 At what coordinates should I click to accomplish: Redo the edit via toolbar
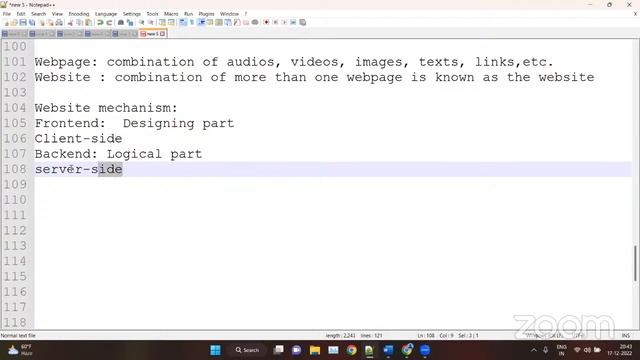point(109,23)
